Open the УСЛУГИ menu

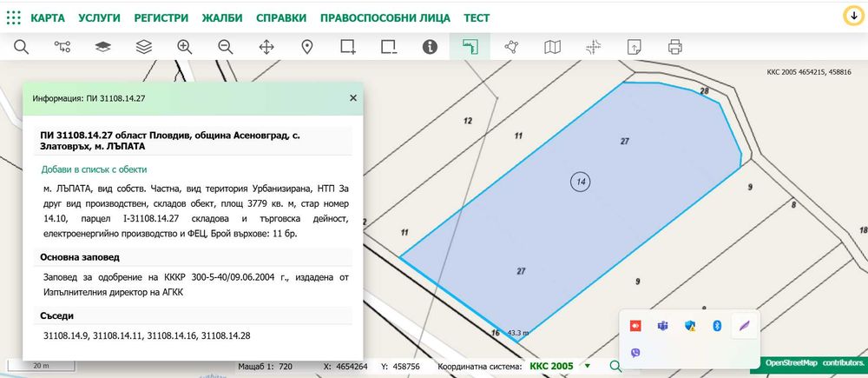(100, 17)
